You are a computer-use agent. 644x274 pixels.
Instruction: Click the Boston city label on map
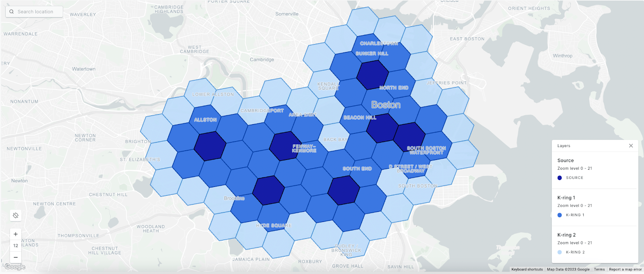(x=386, y=105)
